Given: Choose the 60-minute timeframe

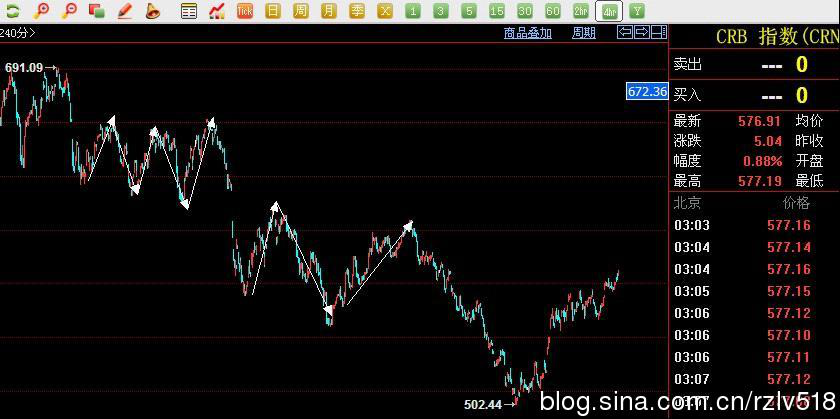Looking at the screenshot, I should coord(553,11).
